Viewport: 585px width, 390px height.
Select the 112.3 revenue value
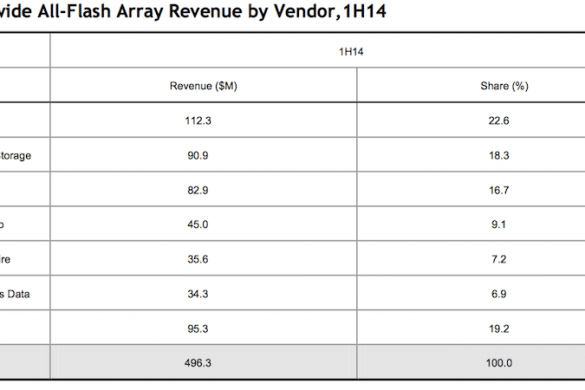pos(198,121)
